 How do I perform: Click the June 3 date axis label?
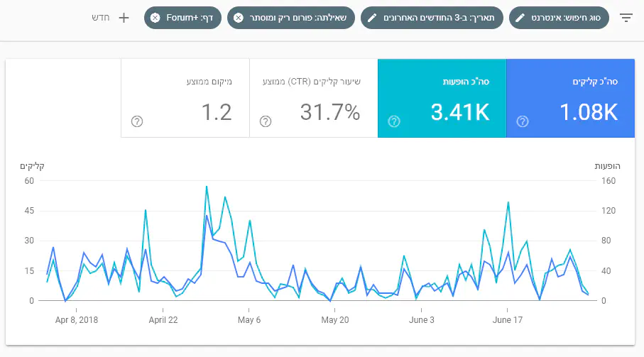(x=420, y=320)
